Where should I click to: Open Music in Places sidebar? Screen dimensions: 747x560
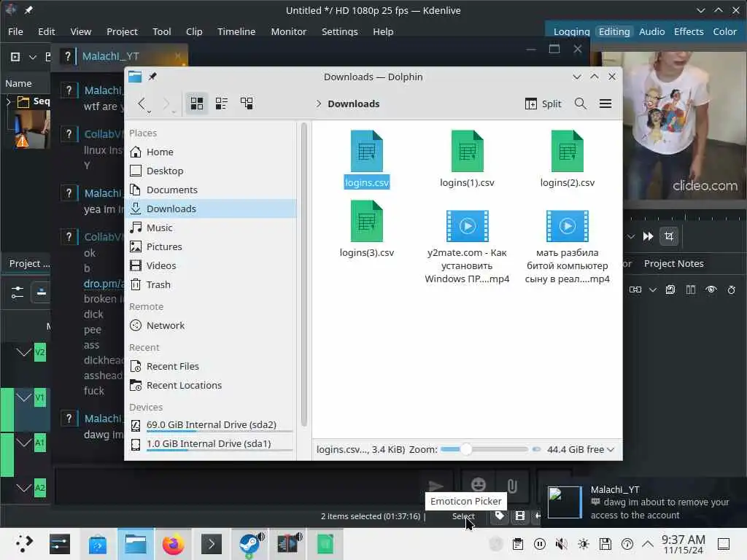coord(211,227)
